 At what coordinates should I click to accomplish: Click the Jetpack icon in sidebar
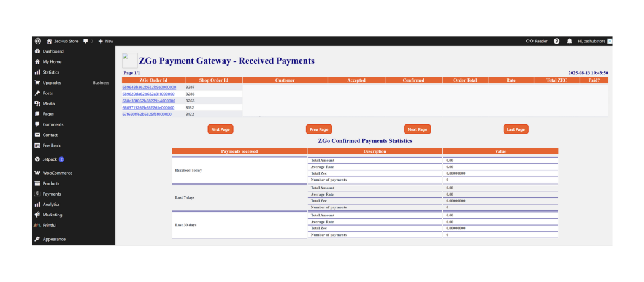click(37, 159)
